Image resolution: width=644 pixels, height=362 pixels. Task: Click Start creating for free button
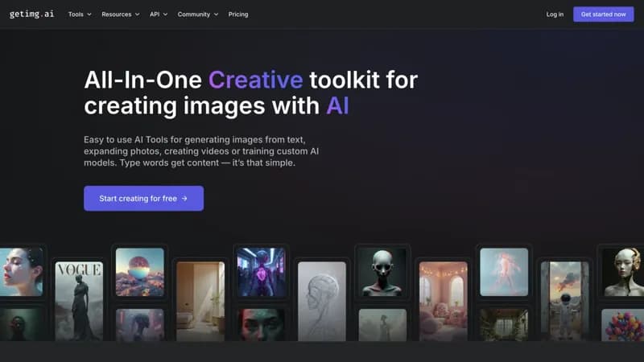144,198
